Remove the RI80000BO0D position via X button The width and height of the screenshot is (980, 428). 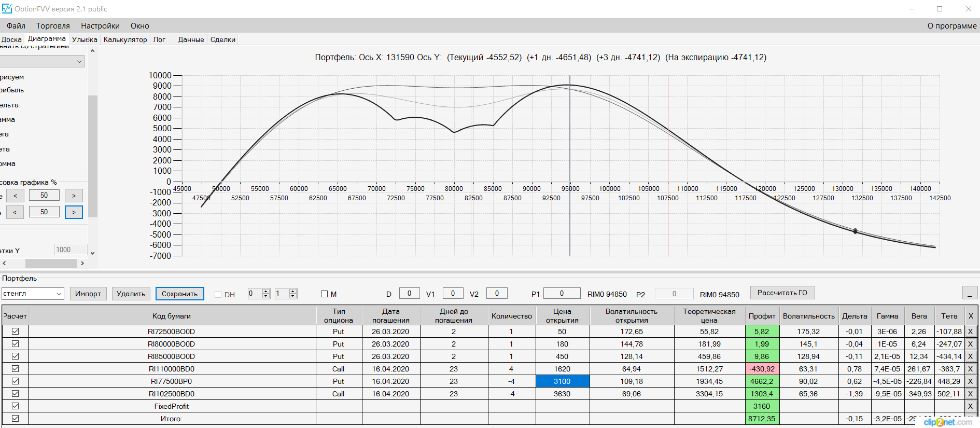pyautogui.click(x=970, y=344)
